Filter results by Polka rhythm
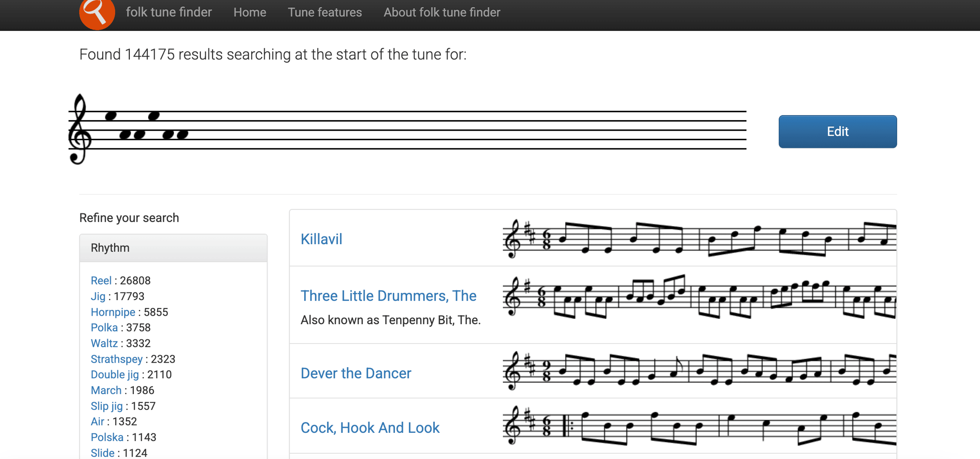Image resolution: width=980 pixels, height=459 pixels. (x=104, y=328)
